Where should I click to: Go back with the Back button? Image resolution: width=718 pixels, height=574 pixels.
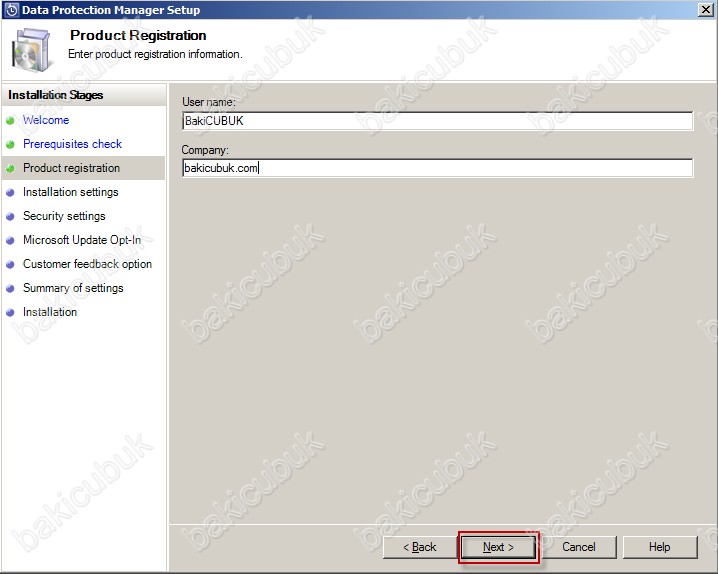pos(419,547)
